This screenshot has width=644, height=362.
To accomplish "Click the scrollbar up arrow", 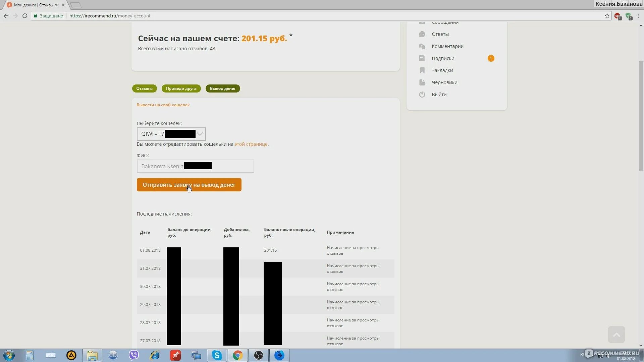I will point(641,25).
